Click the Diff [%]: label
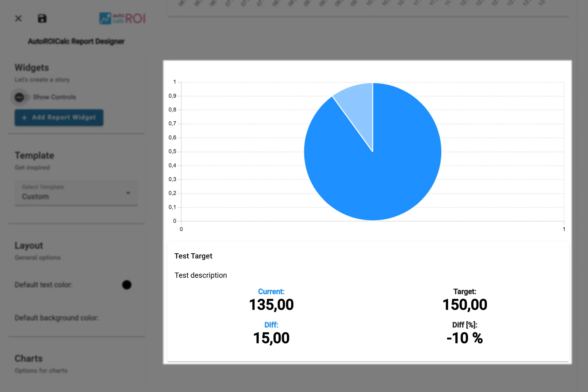The height and width of the screenshot is (392, 588). point(465,325)
